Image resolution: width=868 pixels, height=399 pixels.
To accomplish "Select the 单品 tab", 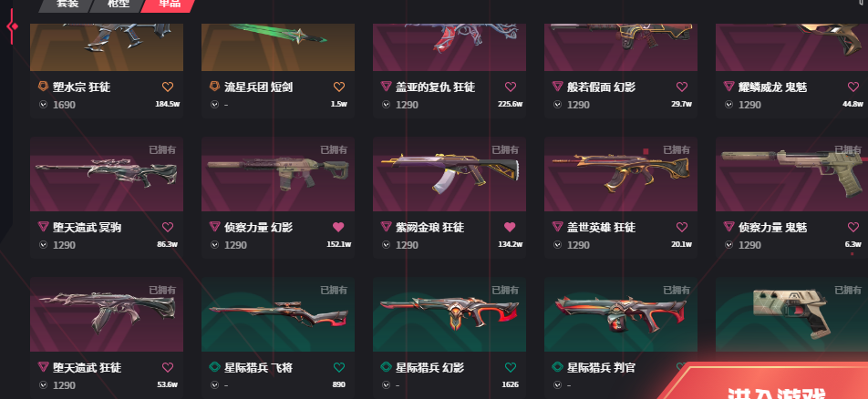I will click(x=169, y=5).
